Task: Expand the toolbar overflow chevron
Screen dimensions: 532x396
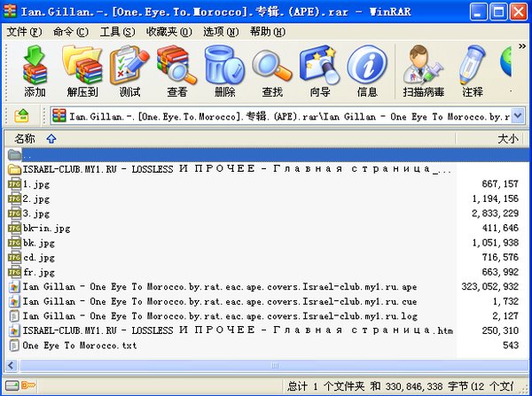Action: point(522,46)
